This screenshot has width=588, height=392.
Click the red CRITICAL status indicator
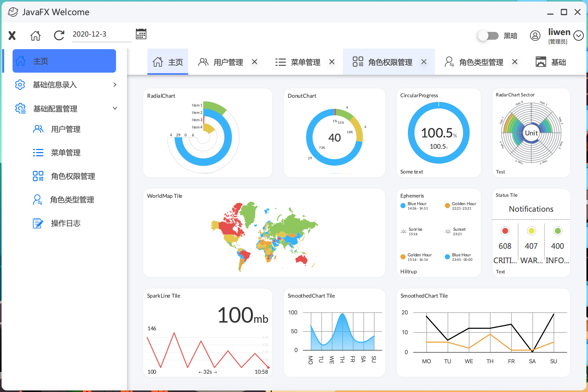505,231
